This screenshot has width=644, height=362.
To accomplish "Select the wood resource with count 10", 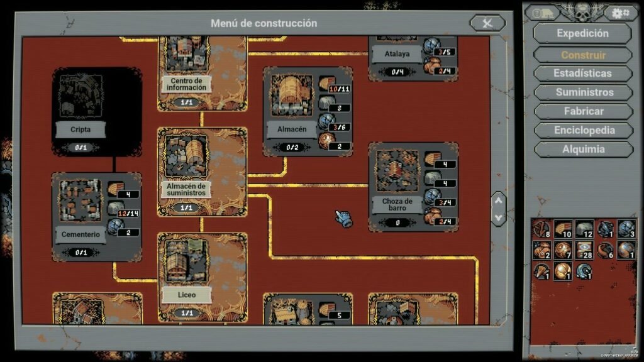I will [x=562, y=229].
